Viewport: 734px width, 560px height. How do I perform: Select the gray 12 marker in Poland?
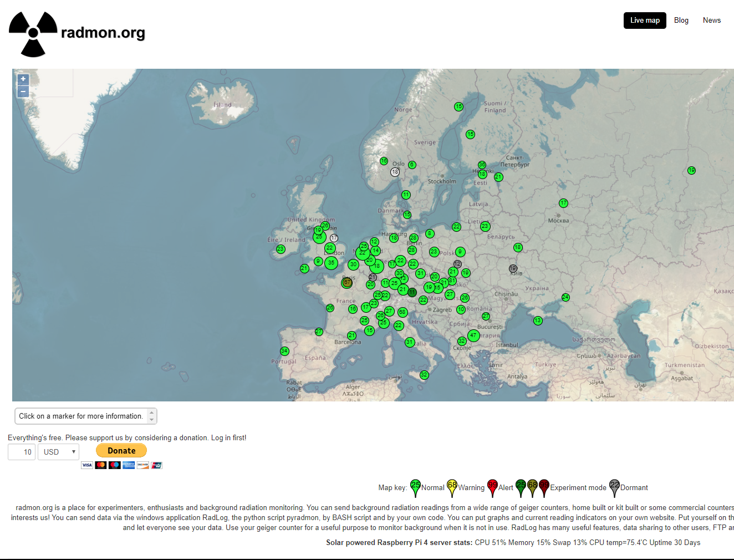point(457,264)
